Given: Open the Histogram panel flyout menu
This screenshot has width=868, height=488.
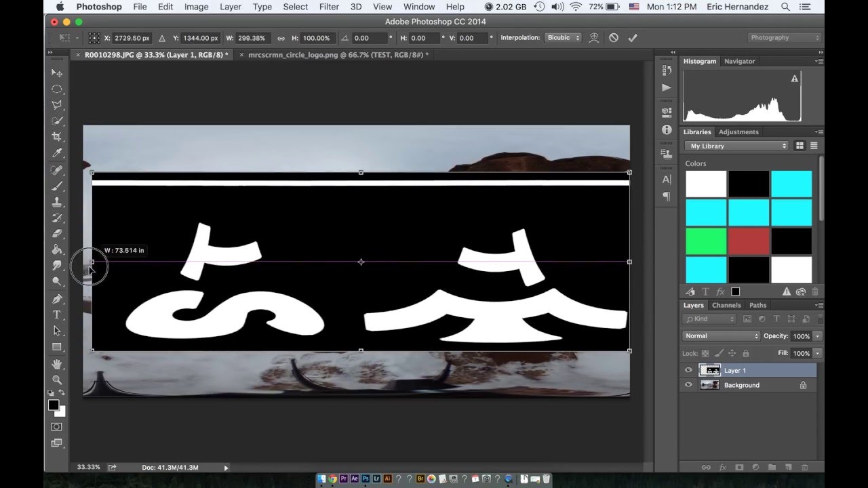Looking at the screenshot, I should click(x=818, y=61).
